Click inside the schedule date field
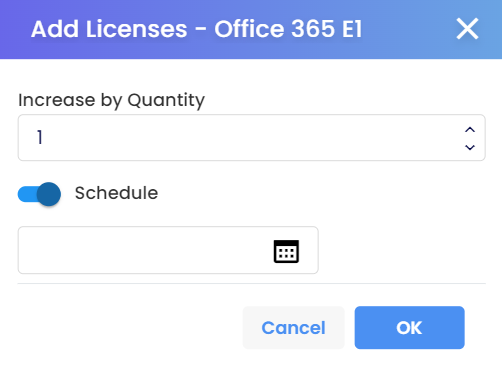 pyautogui.click(x=168, y=250)
